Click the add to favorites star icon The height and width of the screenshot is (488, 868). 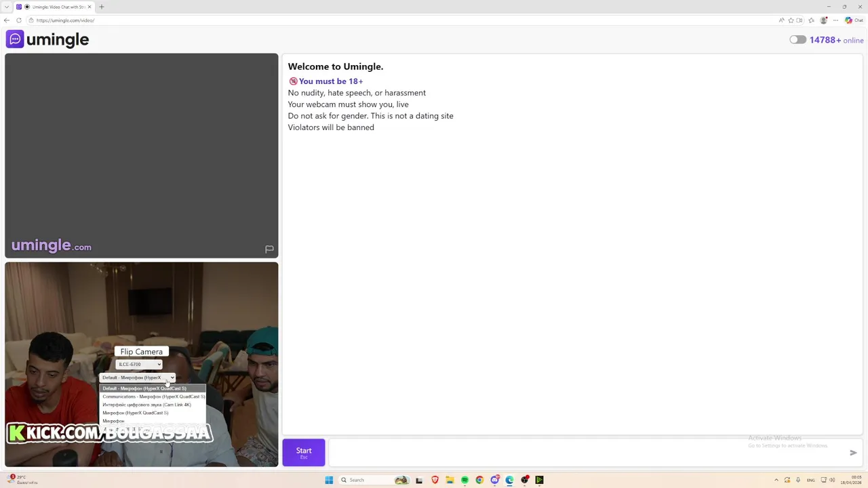coord(791,20)
